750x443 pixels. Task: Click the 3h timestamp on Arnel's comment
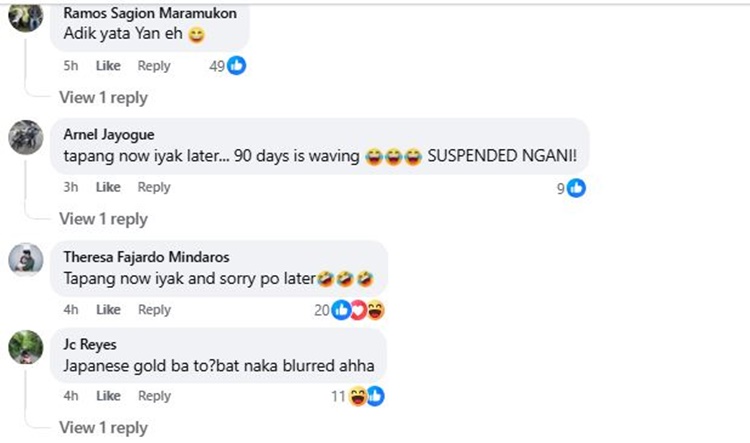(70, 187)
